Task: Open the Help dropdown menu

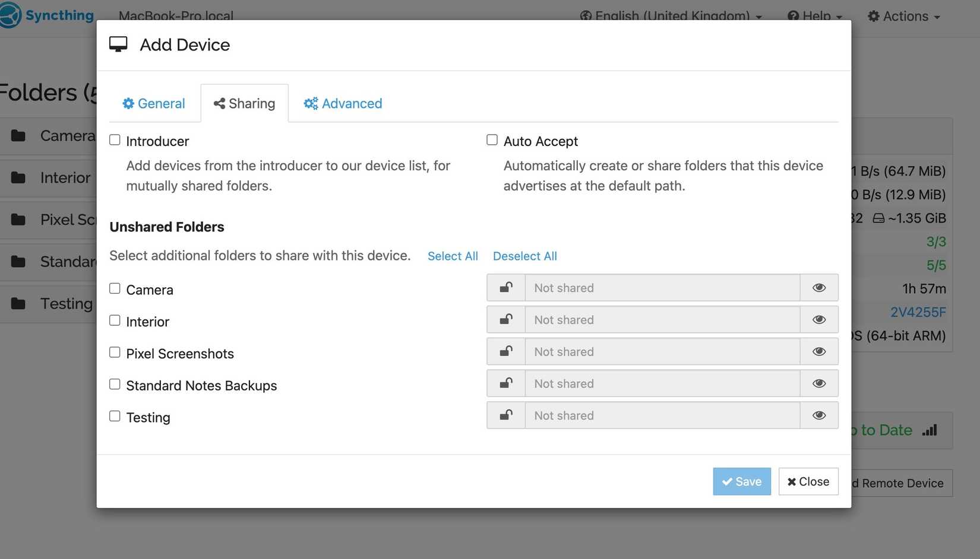Action: pyautogui.click(x=815, y=16)
